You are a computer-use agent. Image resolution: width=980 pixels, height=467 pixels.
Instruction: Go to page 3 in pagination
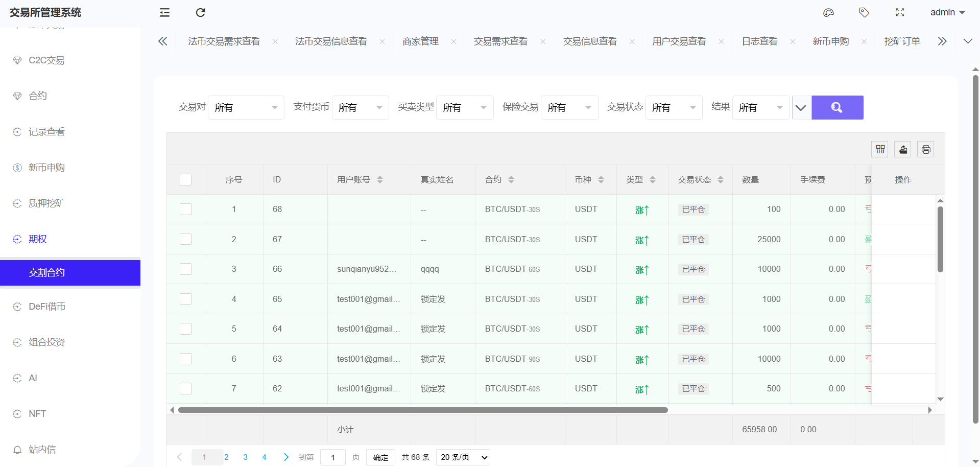[x=245, y=457]
